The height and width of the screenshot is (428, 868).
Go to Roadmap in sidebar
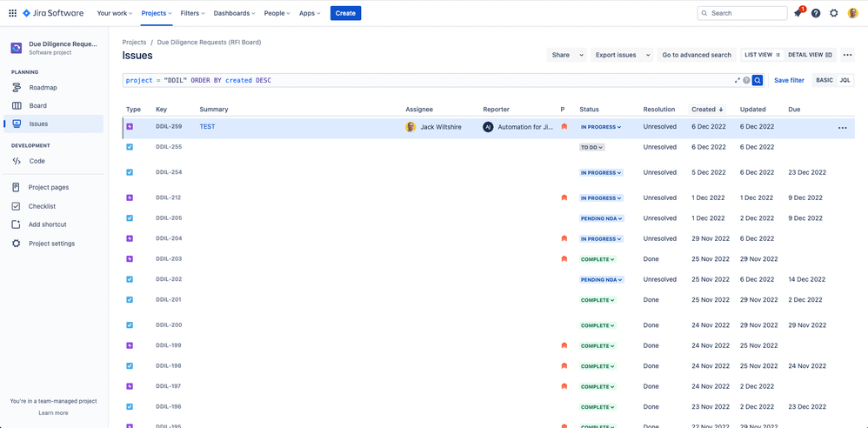click(x=43, y=87)
